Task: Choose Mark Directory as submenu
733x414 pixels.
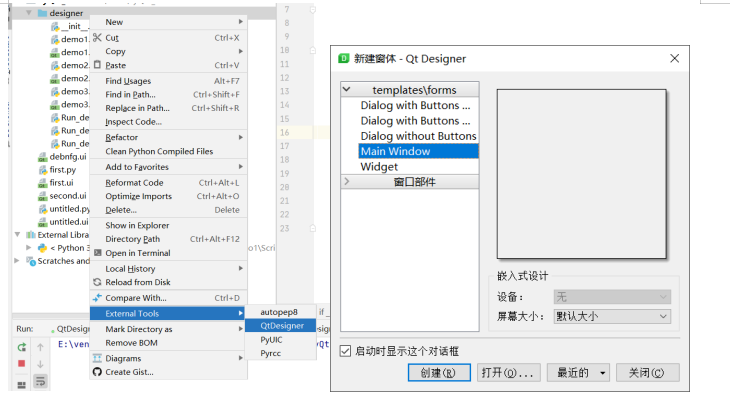Action: click(168, 329)
